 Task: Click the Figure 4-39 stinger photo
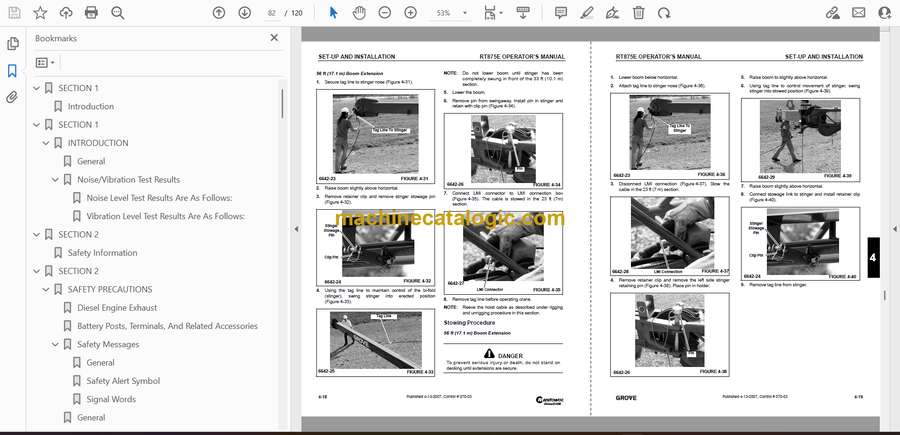point(800,137)
